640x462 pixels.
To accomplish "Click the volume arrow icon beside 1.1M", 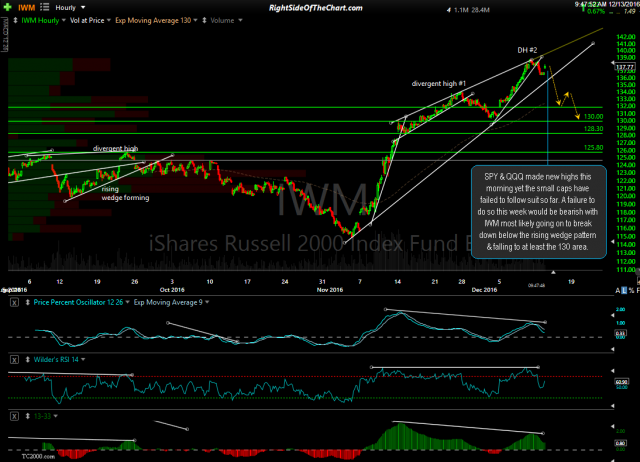I will click(449, 10).
